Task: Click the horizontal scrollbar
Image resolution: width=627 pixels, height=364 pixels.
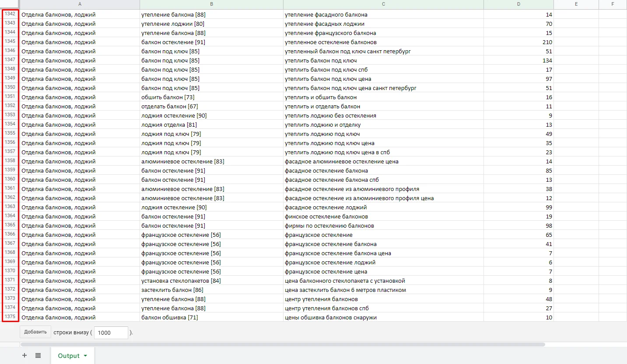Action: click(283, 344)
